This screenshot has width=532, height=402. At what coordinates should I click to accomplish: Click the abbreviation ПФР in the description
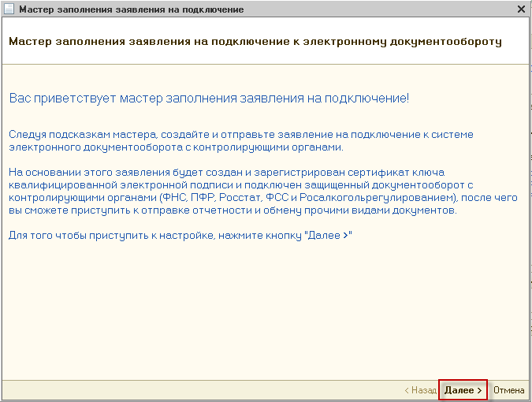coord(203,197)
